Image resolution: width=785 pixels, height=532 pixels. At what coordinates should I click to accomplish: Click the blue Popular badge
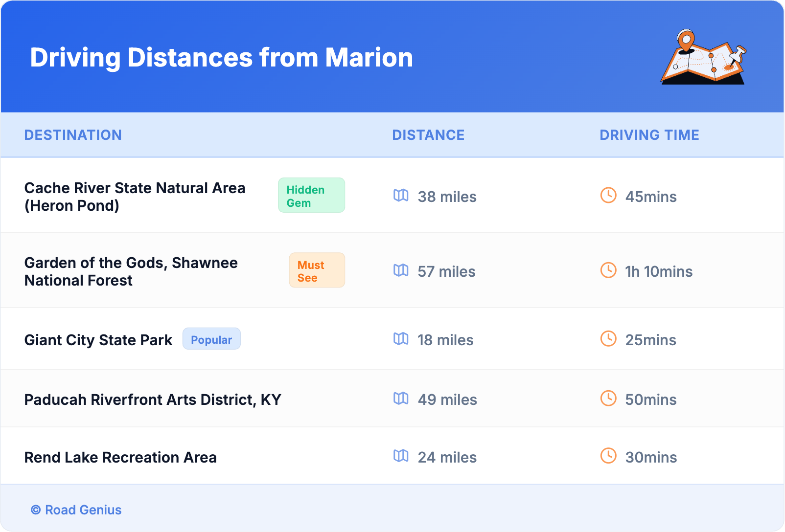click(211, 339)
